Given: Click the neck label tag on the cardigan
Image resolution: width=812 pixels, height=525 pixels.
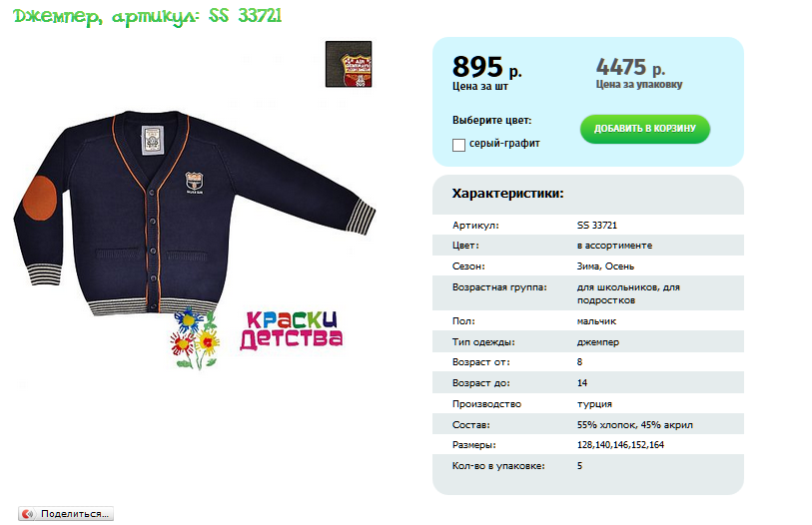Looking at the screenshot, I should (152, 141).
